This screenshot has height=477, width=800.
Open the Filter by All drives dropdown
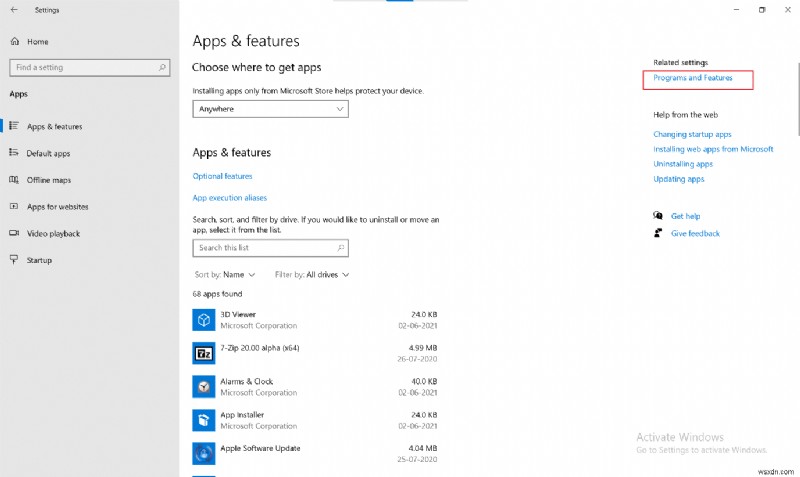312,274
